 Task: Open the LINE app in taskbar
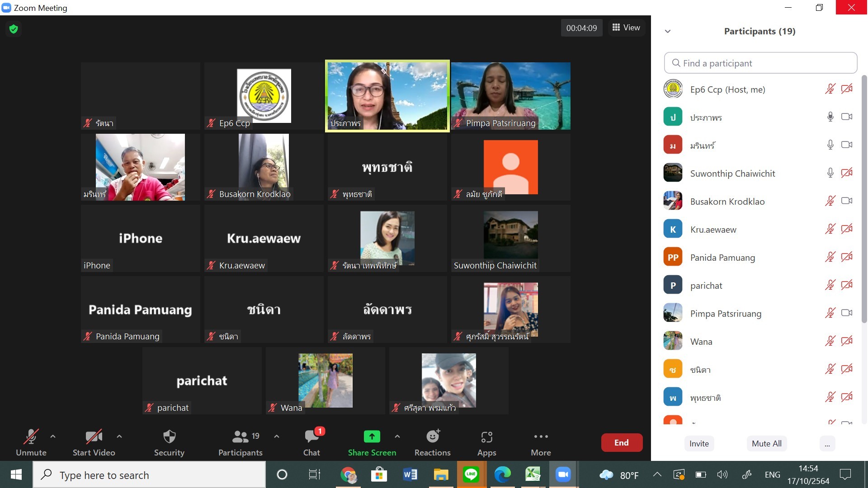tap(471, 474)
